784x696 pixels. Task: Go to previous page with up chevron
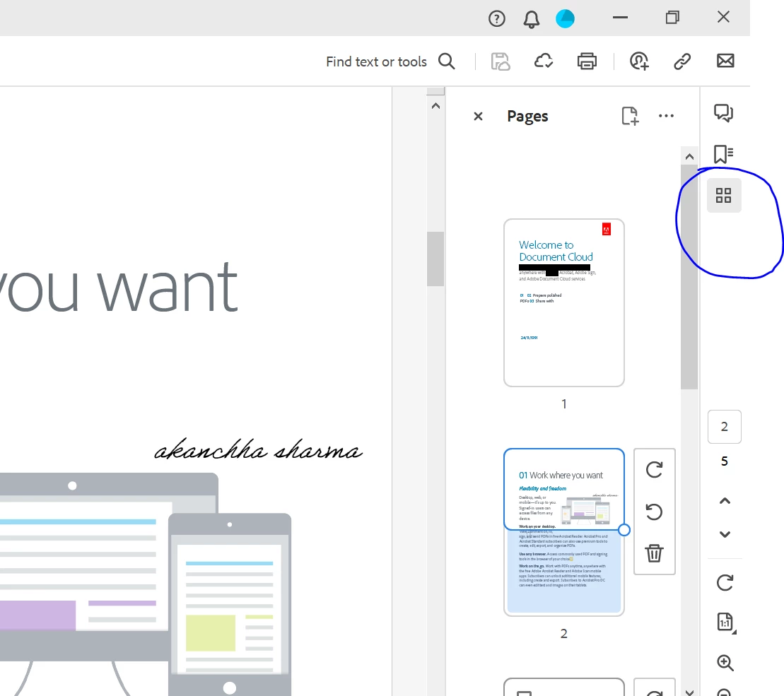click(725, 501)
